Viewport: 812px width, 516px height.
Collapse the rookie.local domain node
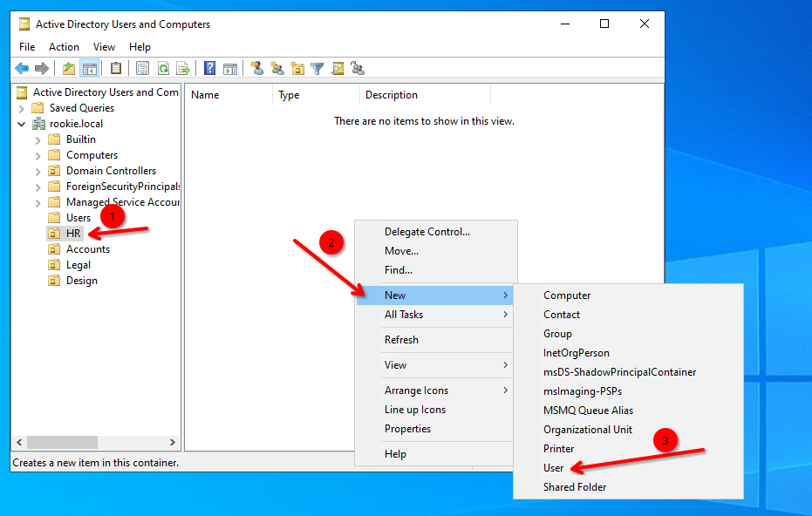coord(21,124)
